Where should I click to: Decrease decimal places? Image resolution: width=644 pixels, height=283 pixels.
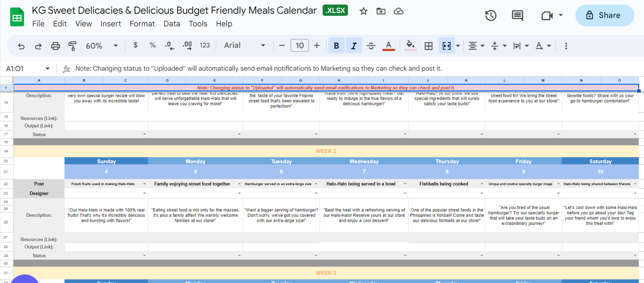[x=170, y=45]
